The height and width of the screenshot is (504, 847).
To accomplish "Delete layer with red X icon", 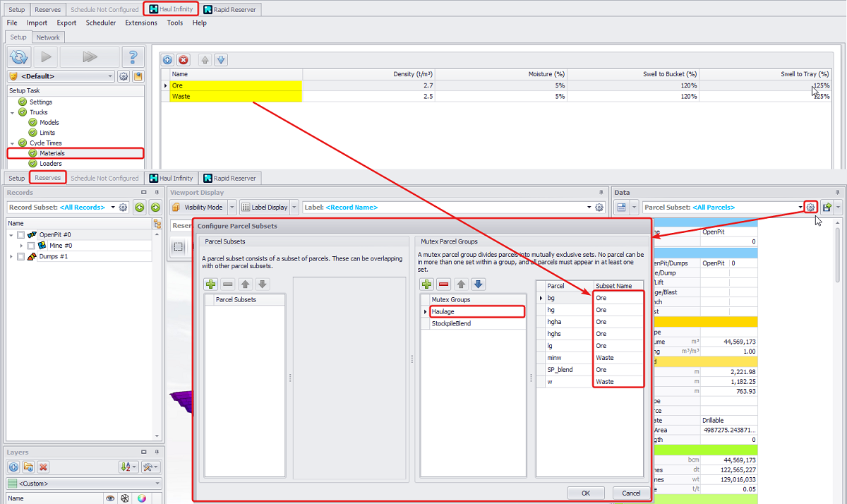I will pyautogui.click(x=43, y=467).
